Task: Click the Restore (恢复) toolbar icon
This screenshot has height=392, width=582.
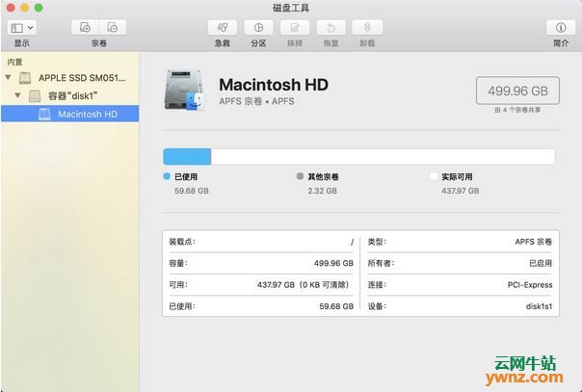Action: click(x=331, y=27)
